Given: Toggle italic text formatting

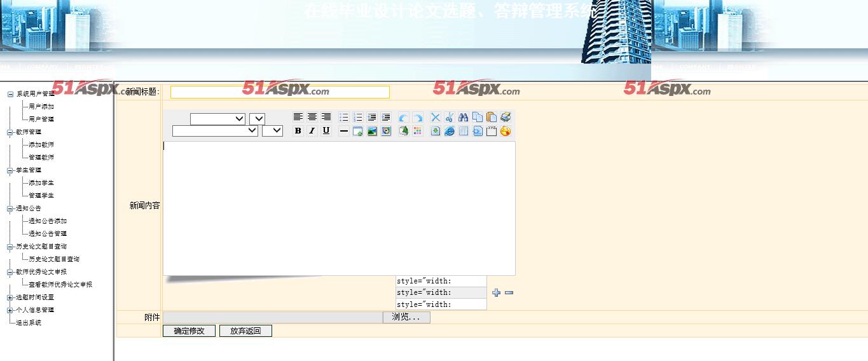Looking at the screenshot, I should click(x=312, y=131).
